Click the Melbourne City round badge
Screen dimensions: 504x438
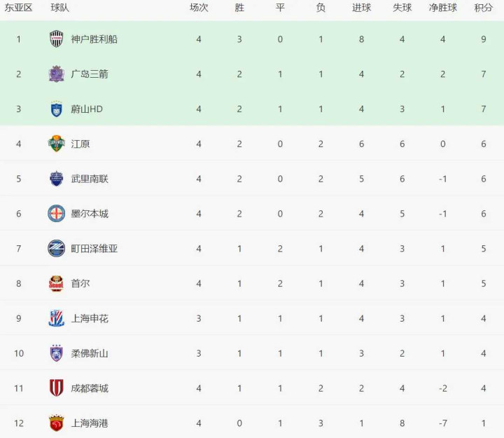tap(57, 214)
